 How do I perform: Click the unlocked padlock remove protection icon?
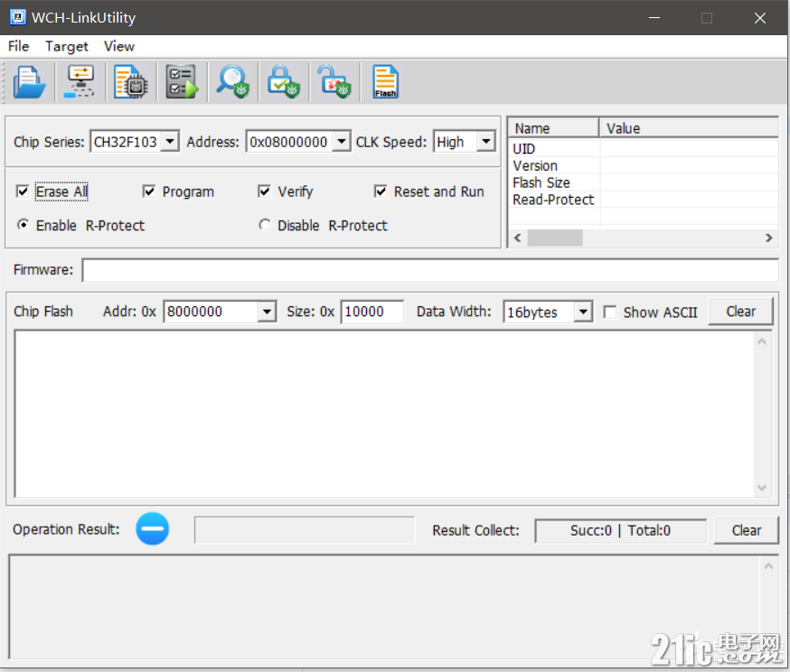334,82
